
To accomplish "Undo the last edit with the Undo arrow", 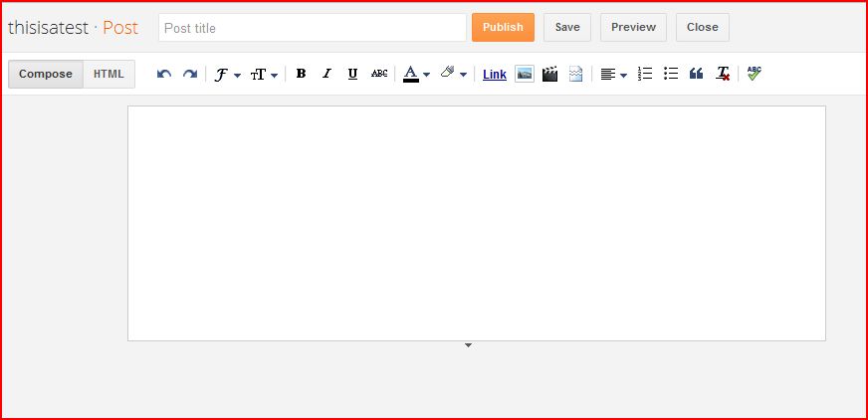I will coord(164,74).
